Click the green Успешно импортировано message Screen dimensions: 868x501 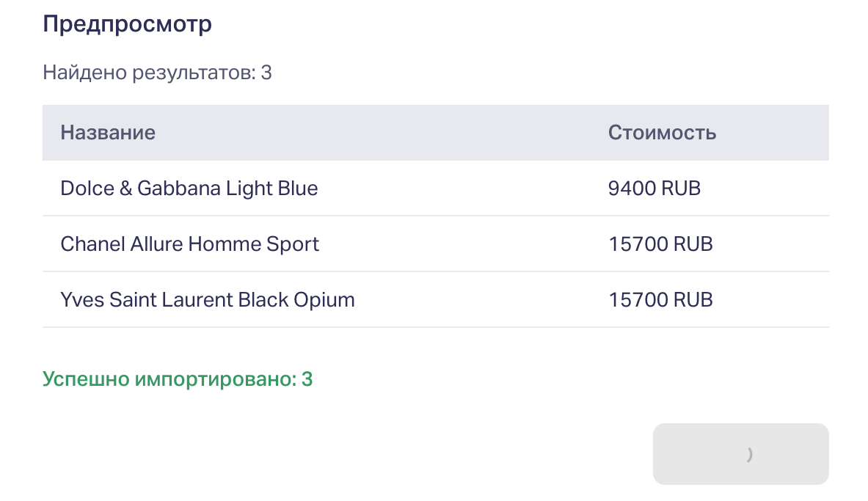pyautogui.click(x=177, y=379)
